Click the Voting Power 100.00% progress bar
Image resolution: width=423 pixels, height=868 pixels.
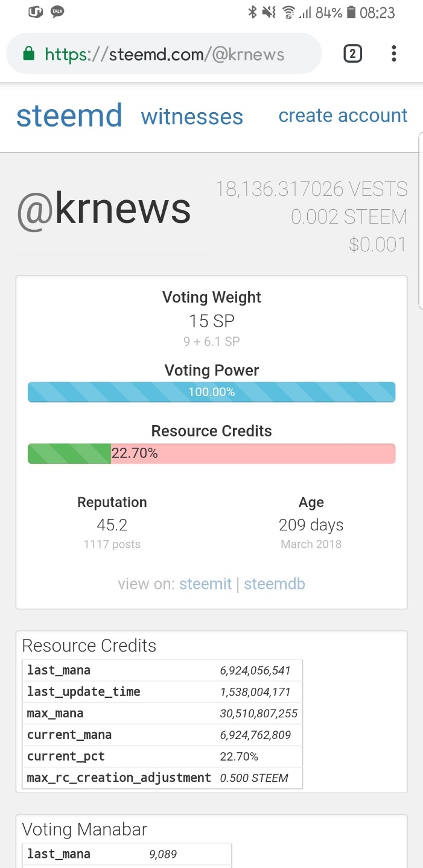click(211, 392)
